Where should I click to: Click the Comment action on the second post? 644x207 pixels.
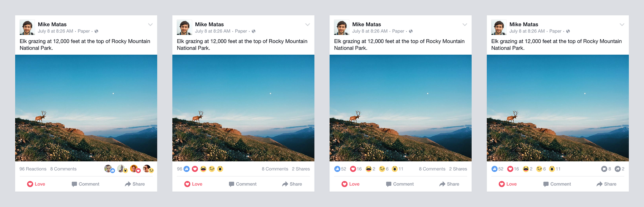pos(242,184)
